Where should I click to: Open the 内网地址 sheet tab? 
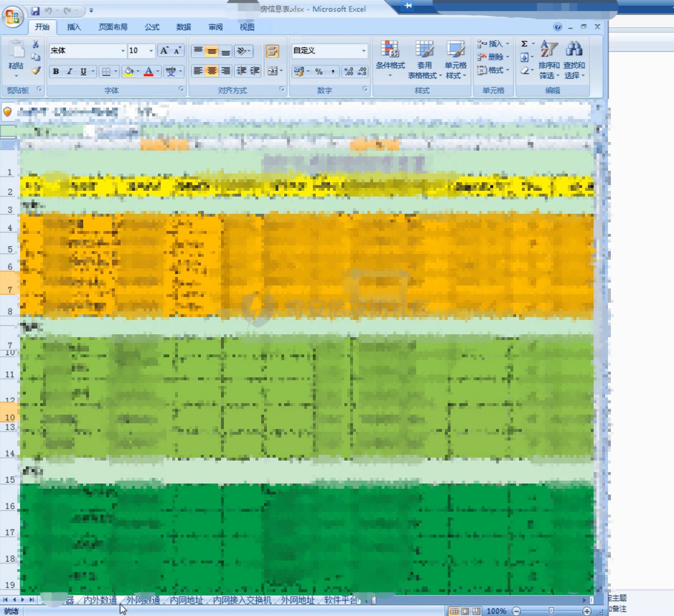[187, 600]
